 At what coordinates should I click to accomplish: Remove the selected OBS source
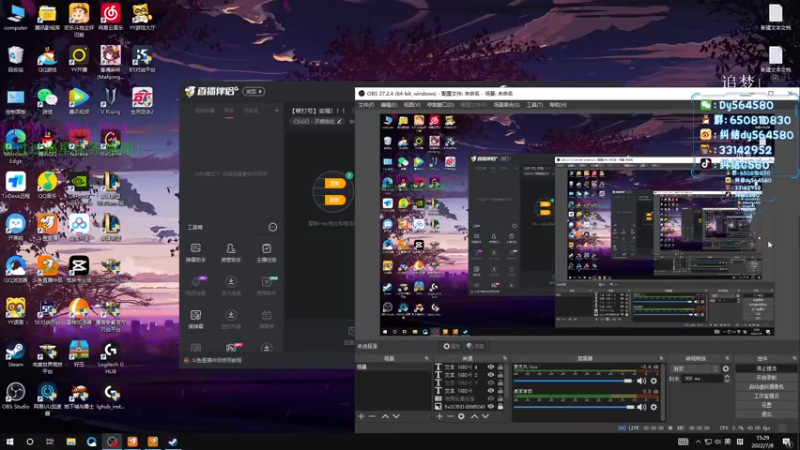(450, 416)
